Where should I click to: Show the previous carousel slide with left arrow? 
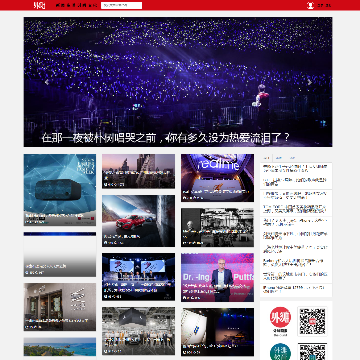point(47,82)
